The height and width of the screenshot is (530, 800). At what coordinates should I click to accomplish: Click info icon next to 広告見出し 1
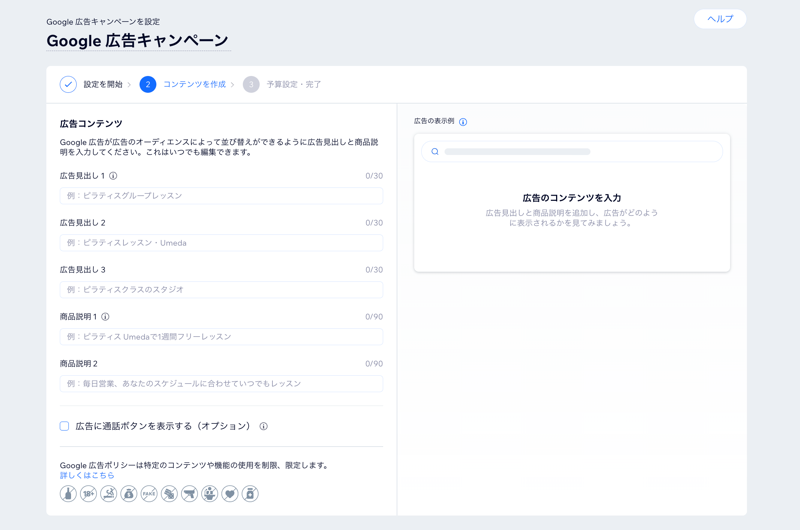tap(113, 176)
